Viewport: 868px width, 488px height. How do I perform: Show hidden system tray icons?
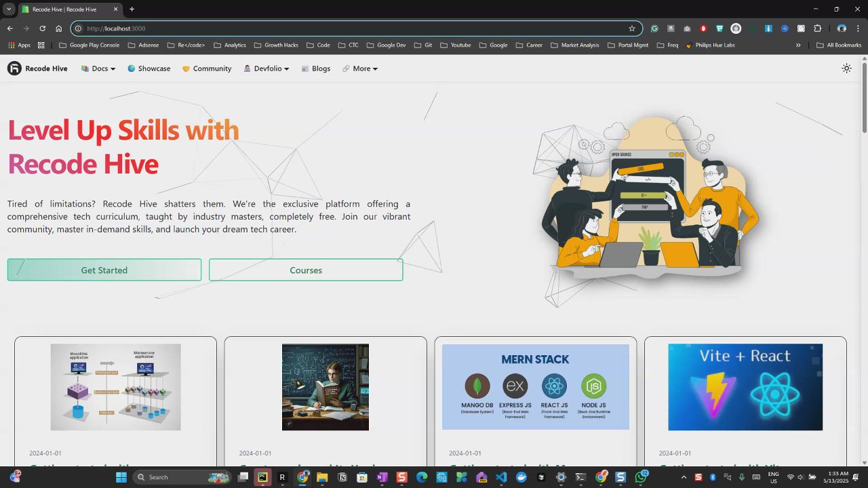[685, 477]
